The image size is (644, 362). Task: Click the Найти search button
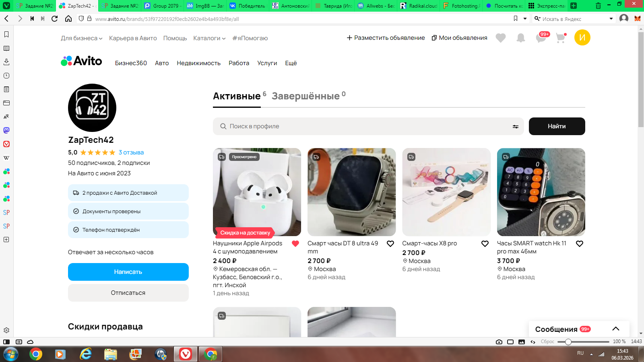pyautogui.click(x=557, y=126)
